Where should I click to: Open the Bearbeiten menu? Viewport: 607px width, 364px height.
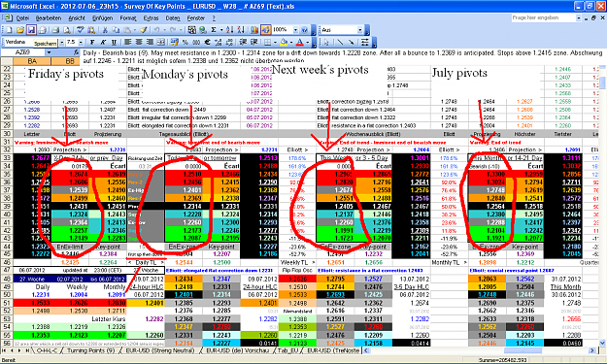49,18
